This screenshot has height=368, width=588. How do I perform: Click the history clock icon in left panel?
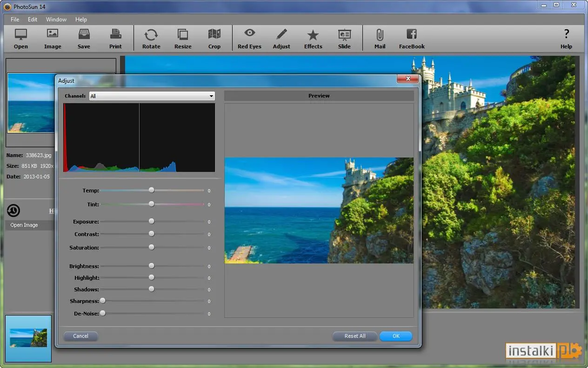(x=13, y=210)
